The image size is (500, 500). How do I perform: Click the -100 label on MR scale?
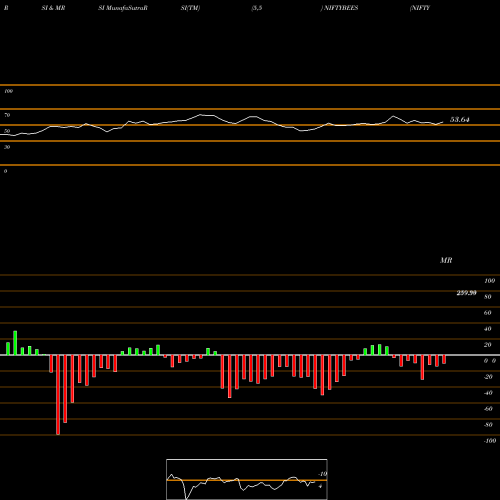pyautogui.click(x=490, y=441)
